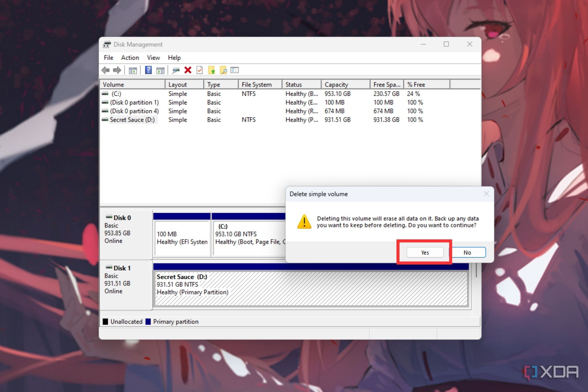This screenshot has width=588, height=392.
Task: Click the drive status monitor toolbar icon
Action: pyautogui.click(x=176, y=70)
